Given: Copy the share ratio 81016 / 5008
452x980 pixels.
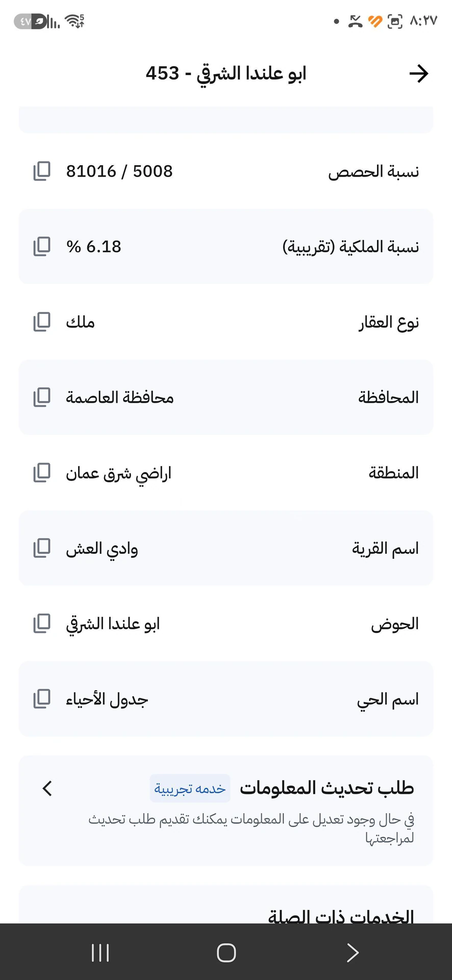Looking at the screenshot, I should pos(42,171).
